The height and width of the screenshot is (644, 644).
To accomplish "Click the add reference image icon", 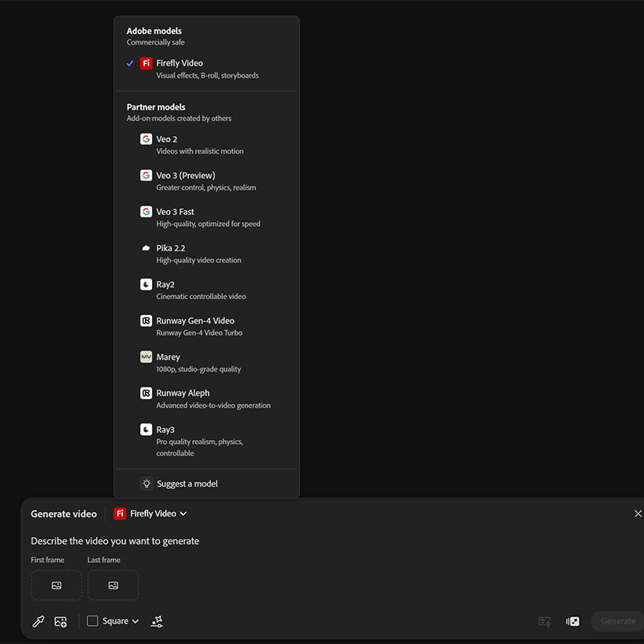I will coord(61,621).
